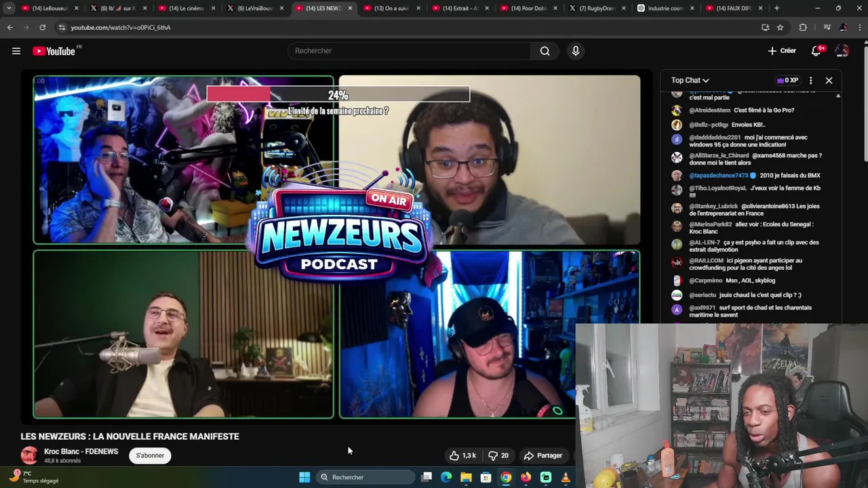868x488 pixels.
Task: Open a new browser tab
Action: 776,8
